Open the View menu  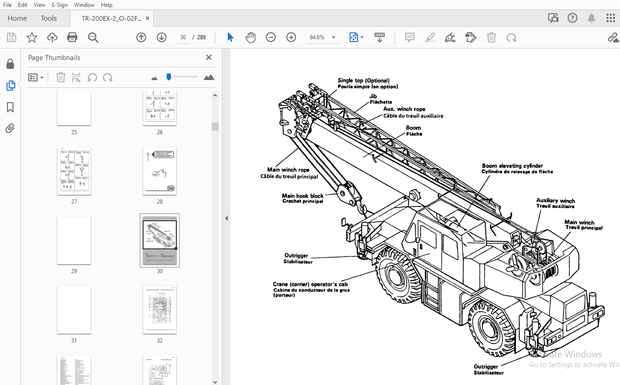point(39,5)
